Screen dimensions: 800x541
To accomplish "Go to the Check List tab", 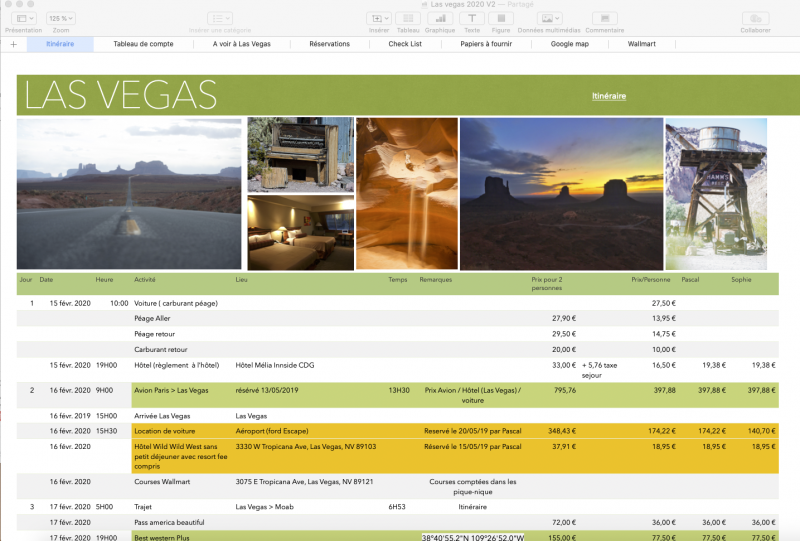I will (405, 44).
